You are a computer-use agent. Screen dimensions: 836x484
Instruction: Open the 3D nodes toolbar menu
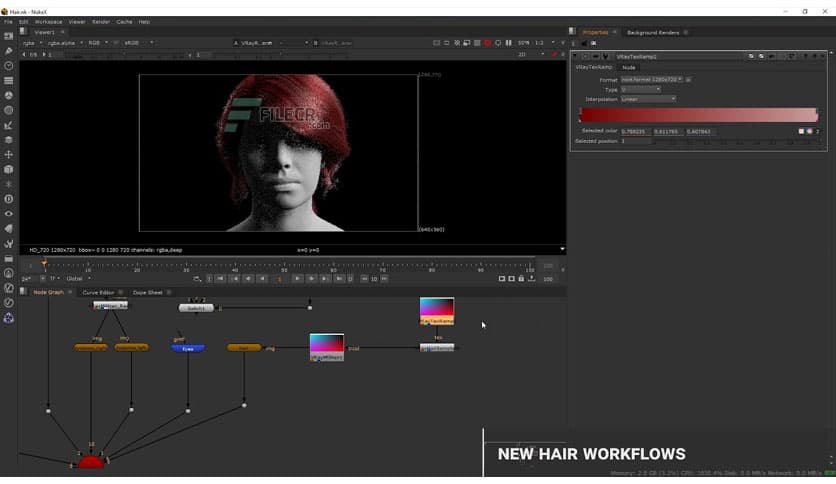[x=9, y=170]
